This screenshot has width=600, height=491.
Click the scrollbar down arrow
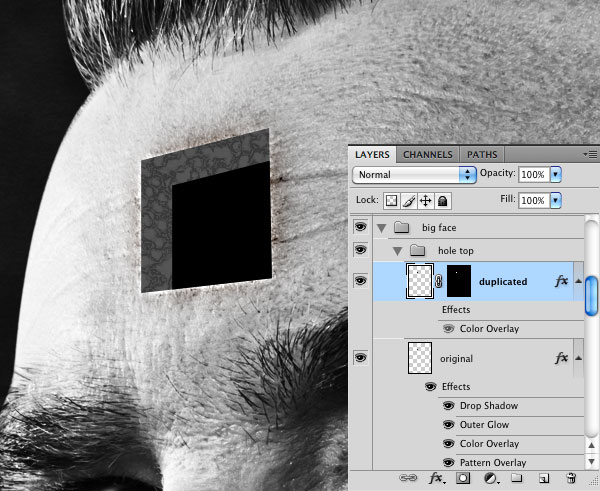[x=592, y=461]
